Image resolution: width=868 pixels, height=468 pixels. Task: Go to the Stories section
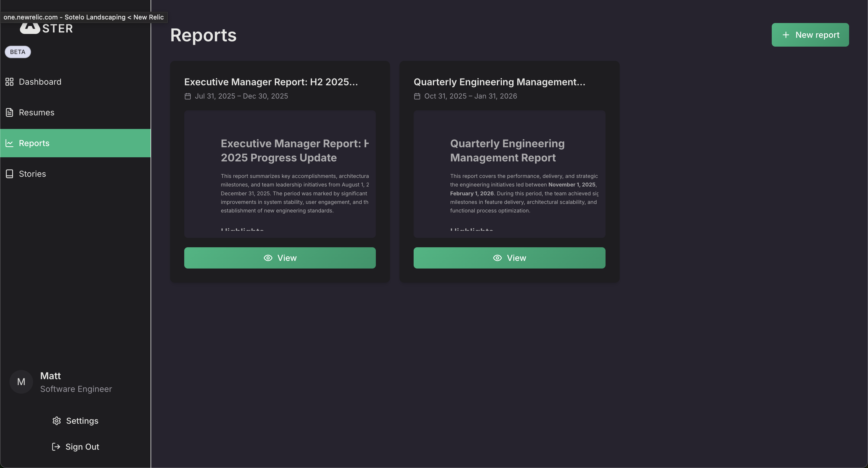(x=32, y=174)
